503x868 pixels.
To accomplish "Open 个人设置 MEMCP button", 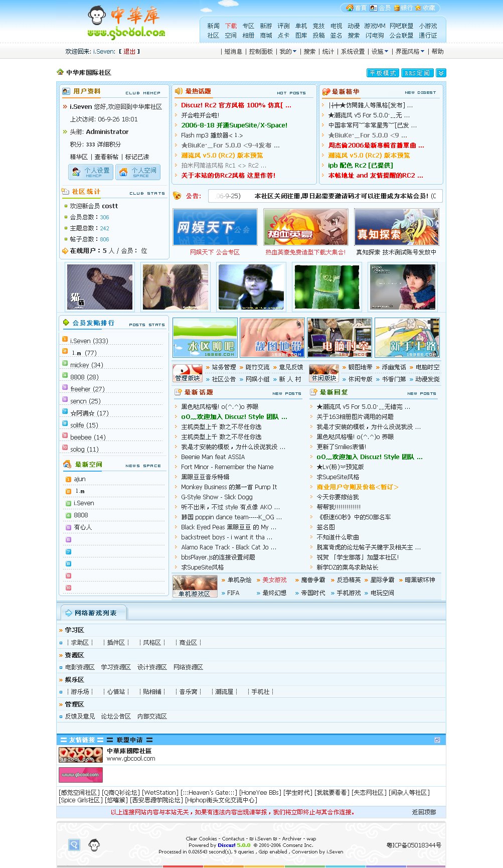I will (91, 172).
